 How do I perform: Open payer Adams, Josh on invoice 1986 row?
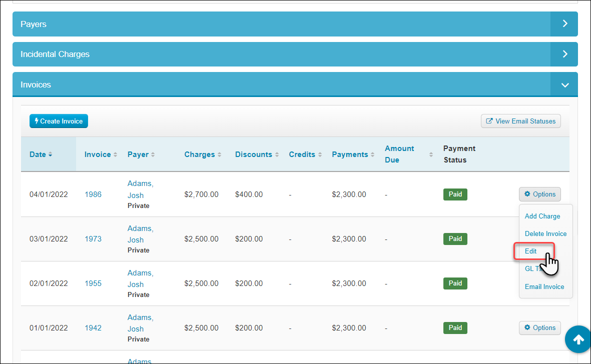coord(140,189)
